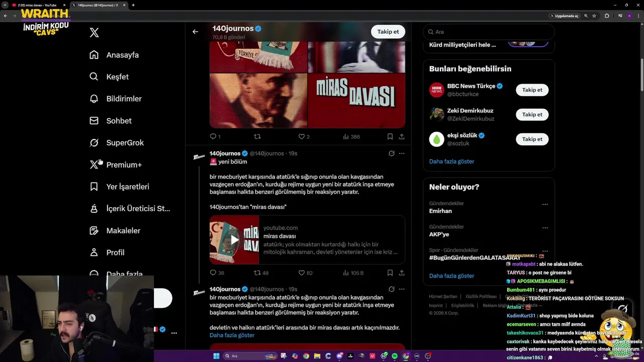
Task: Open Premium+ subscription page
Action: pyautogui.click(x=115, y=165)
